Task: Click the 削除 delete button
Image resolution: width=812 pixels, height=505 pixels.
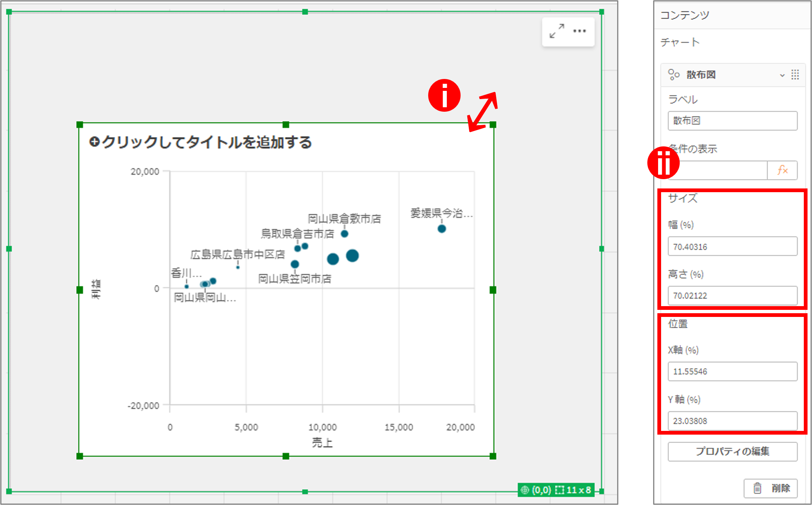Action: 770,488
